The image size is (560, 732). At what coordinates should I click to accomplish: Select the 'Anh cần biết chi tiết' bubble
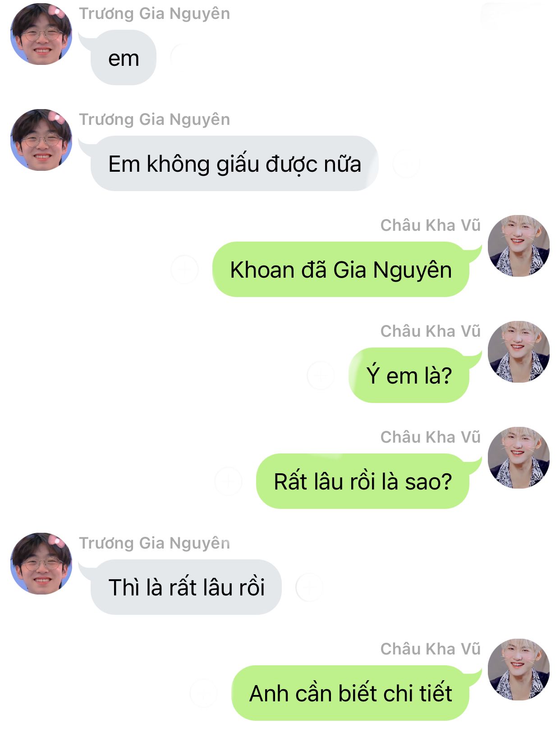(x=350, y=693)
